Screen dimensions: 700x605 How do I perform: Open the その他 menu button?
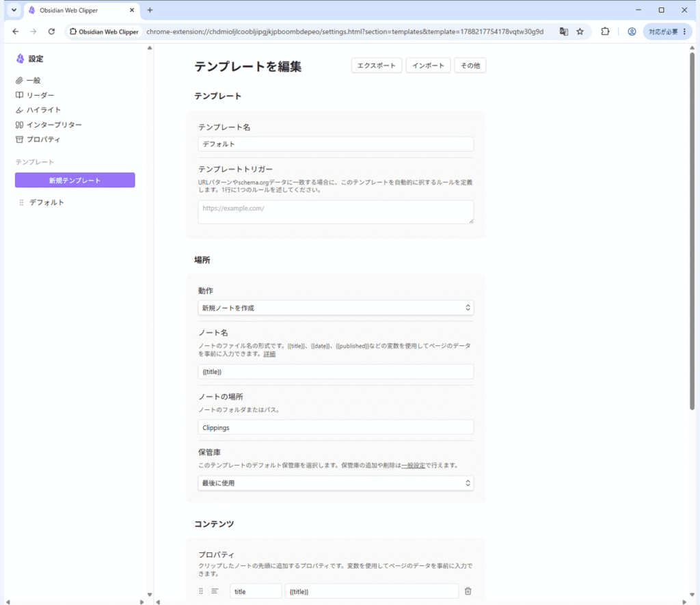point(470,65)
